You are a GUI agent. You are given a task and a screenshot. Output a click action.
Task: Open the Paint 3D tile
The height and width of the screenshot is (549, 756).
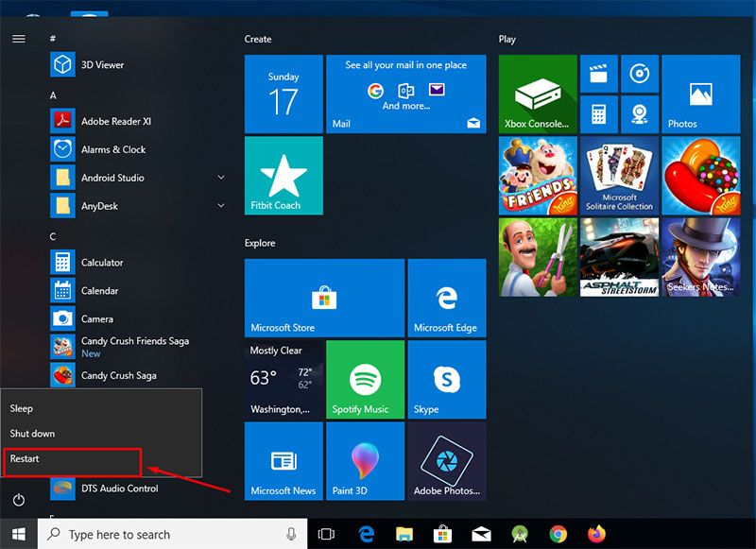click(366, 461)
